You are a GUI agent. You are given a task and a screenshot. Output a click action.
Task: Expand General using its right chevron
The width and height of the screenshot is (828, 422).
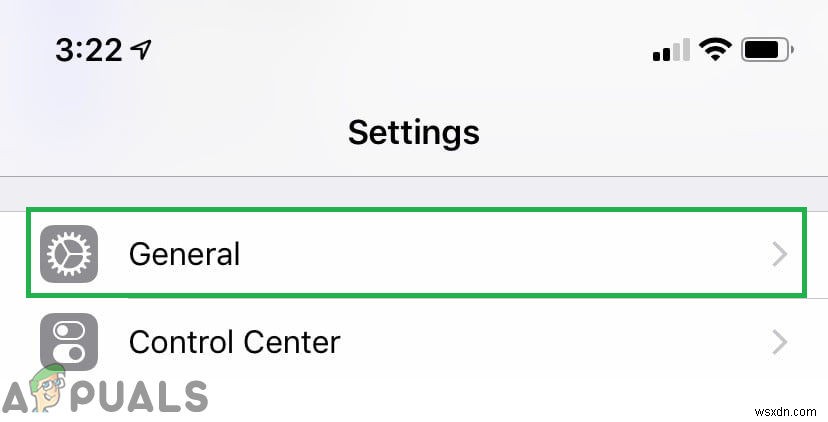(780, 254)
